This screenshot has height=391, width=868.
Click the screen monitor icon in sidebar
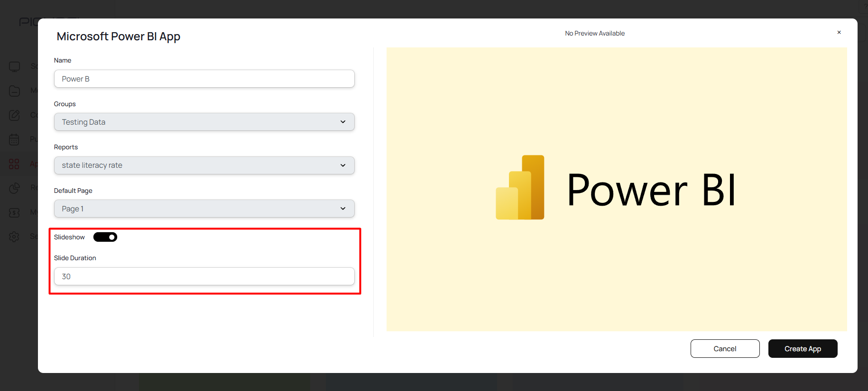point(15,66)
